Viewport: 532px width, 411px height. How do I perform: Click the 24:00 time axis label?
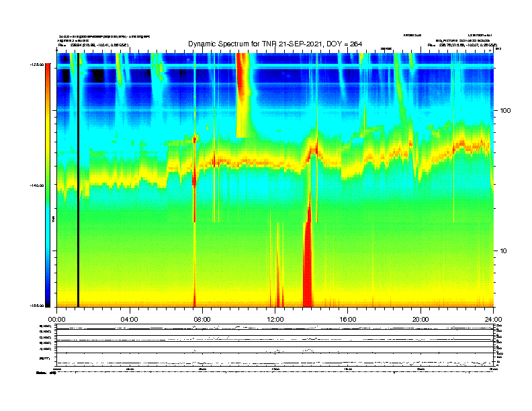(x=493, y=320)
